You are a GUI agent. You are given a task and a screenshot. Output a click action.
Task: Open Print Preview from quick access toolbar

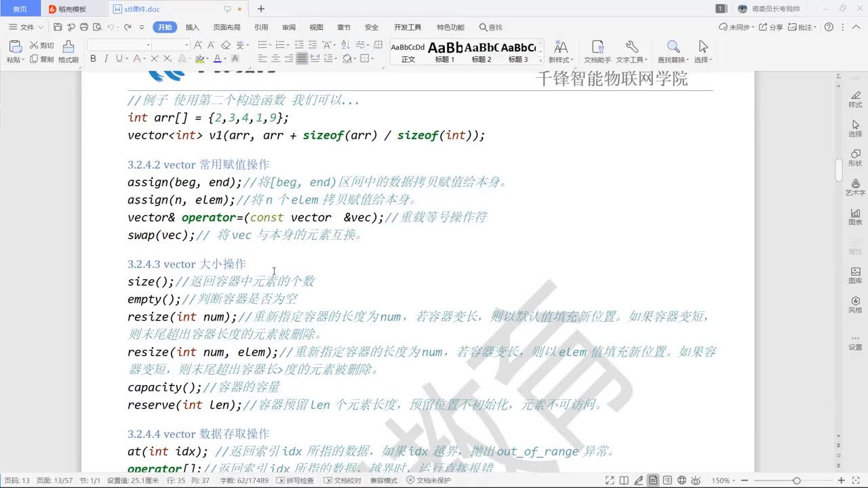(x=97, y=27)
